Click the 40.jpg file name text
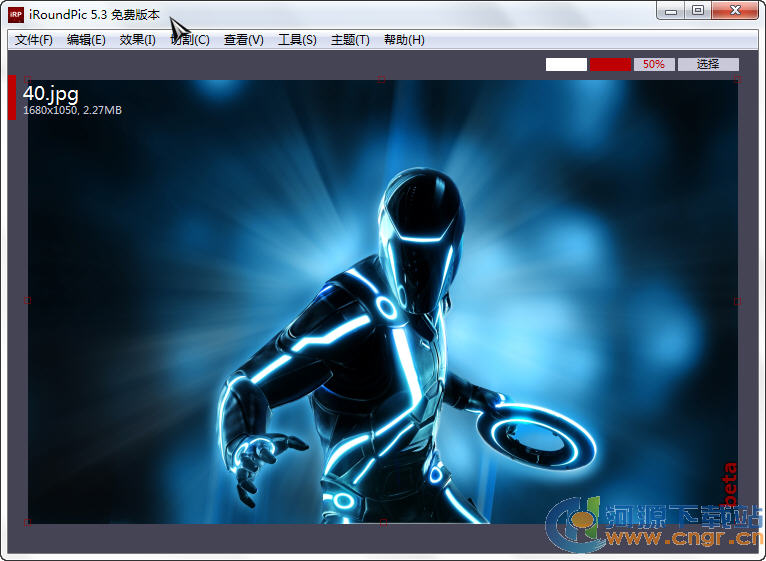The height and width of the screenshot is (561, 766). click(51, 94)
